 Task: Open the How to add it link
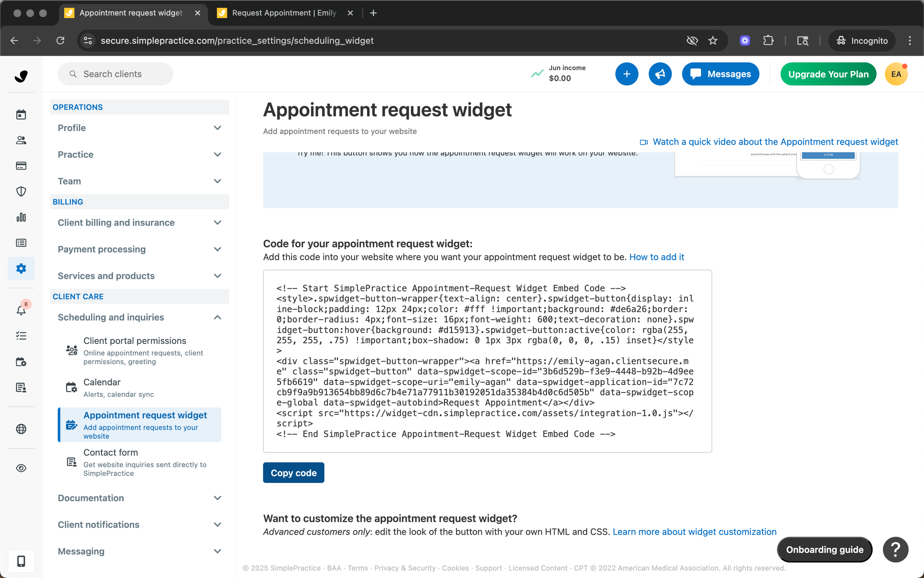pos(656,257)
